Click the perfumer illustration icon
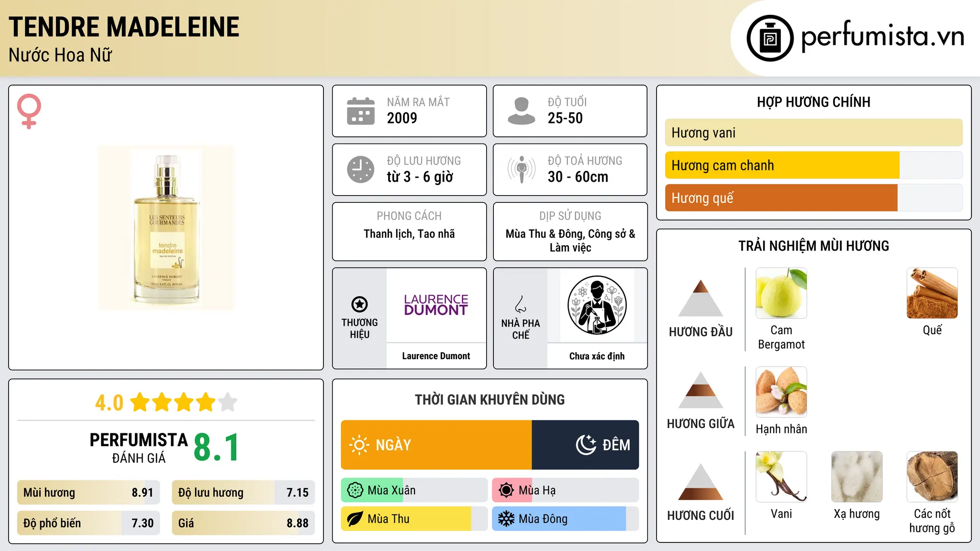Image resolution: width=980 pixels, height=551 pixels. [597, 305]
